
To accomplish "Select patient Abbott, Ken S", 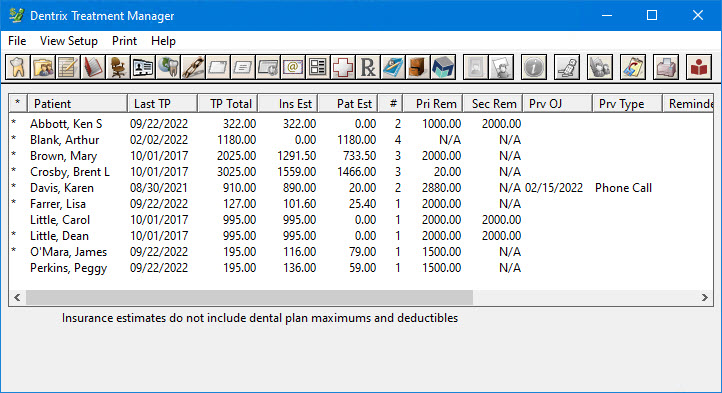I will click(x=66, y=124).
